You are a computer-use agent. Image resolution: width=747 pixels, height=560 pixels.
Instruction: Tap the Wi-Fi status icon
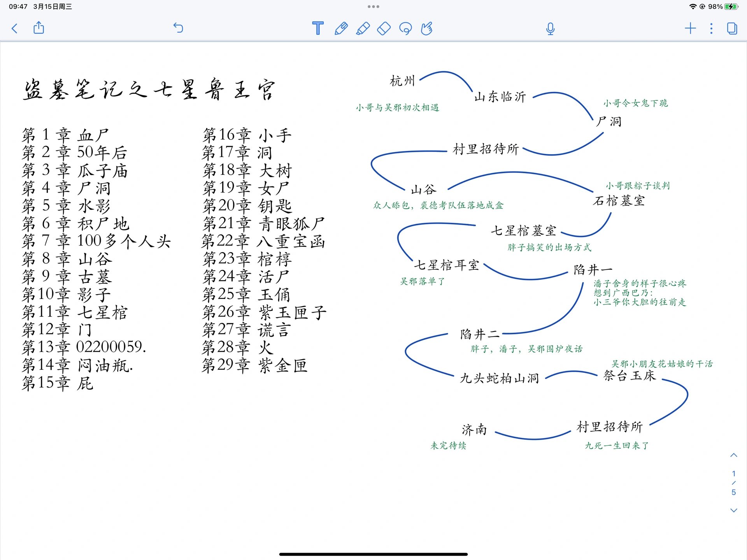click(x=693, y=7)
